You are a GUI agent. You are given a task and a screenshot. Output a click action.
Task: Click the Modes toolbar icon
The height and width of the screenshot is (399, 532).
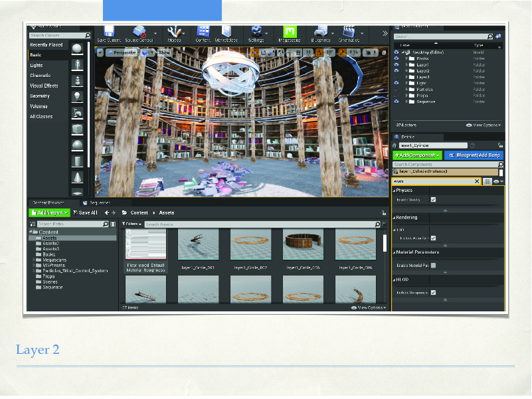[x=175, y=33]
